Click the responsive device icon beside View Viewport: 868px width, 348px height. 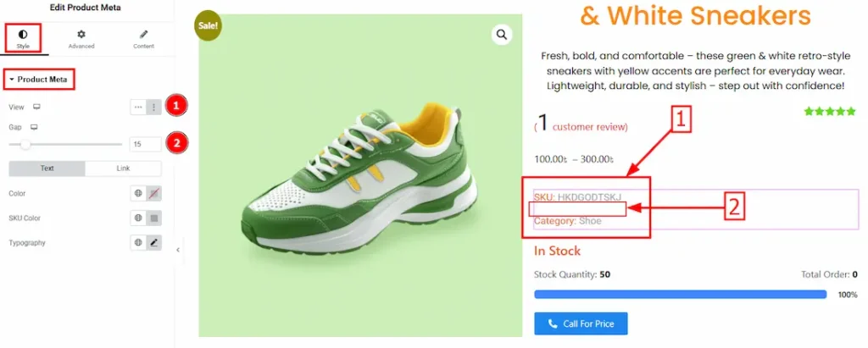click(x=36, y=108)
